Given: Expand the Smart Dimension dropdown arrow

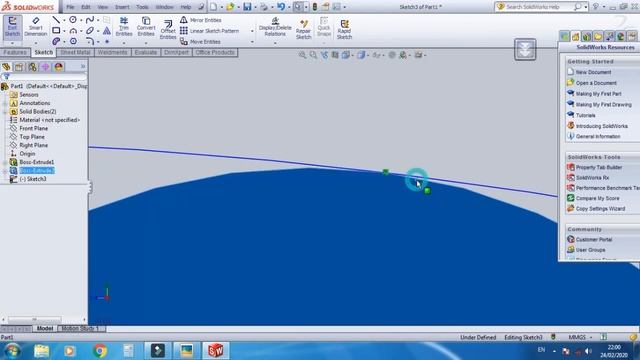Looking at the screenshot, I should pos(36,42).
